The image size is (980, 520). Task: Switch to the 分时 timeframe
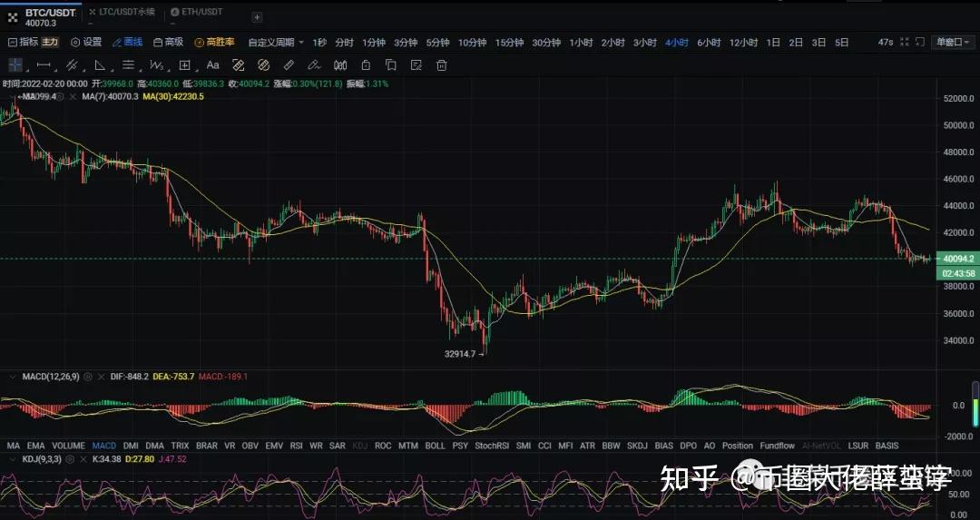[x=345, y=43]
